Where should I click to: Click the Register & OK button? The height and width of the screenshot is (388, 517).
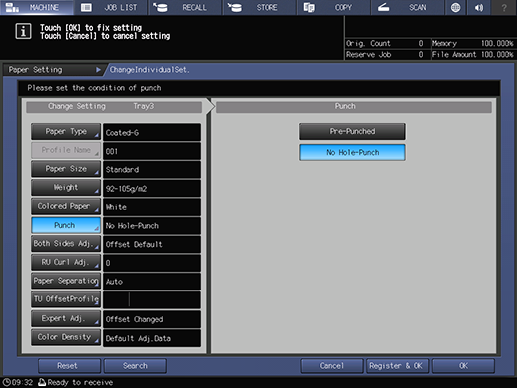pos(397,366)
